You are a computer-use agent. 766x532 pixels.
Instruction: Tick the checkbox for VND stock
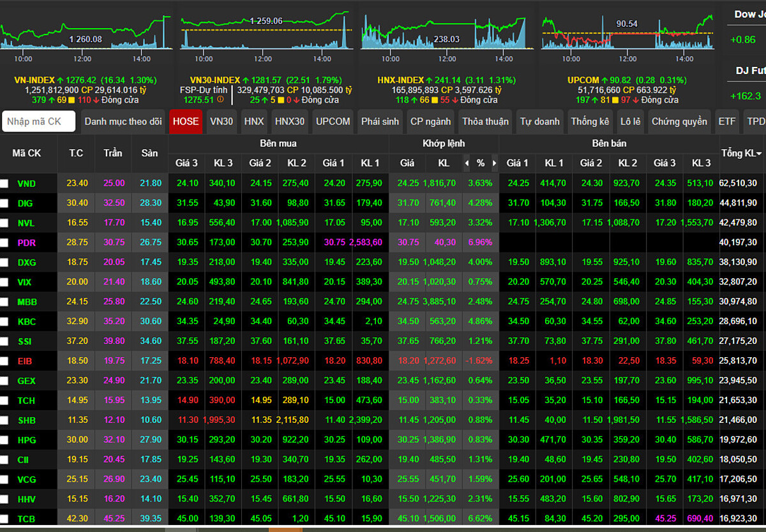click(x=4, y=184)
